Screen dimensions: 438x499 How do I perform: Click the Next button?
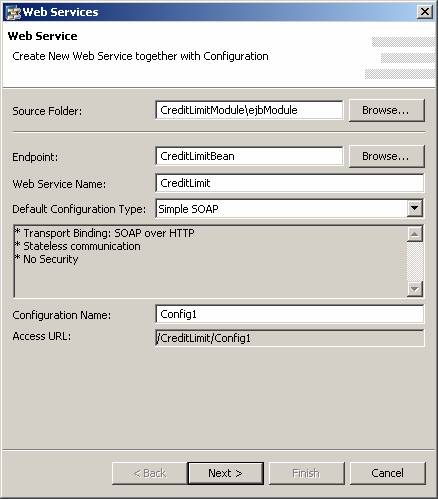pos(226,473)
